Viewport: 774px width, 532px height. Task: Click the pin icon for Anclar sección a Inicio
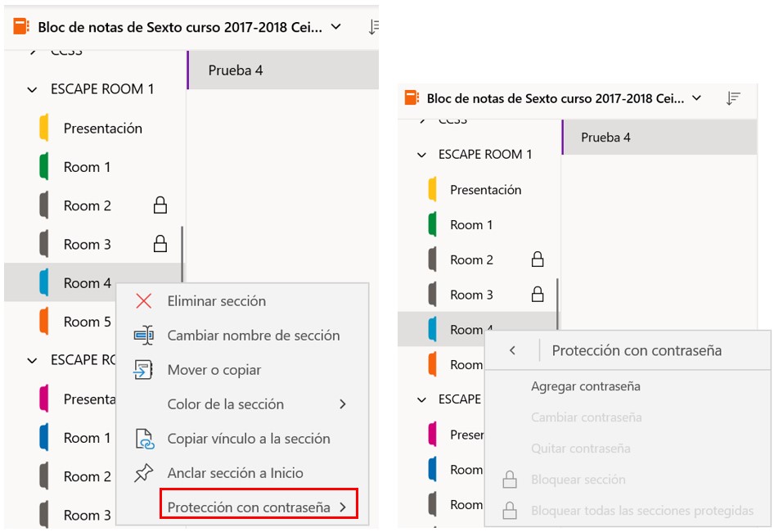coord(144,473)
